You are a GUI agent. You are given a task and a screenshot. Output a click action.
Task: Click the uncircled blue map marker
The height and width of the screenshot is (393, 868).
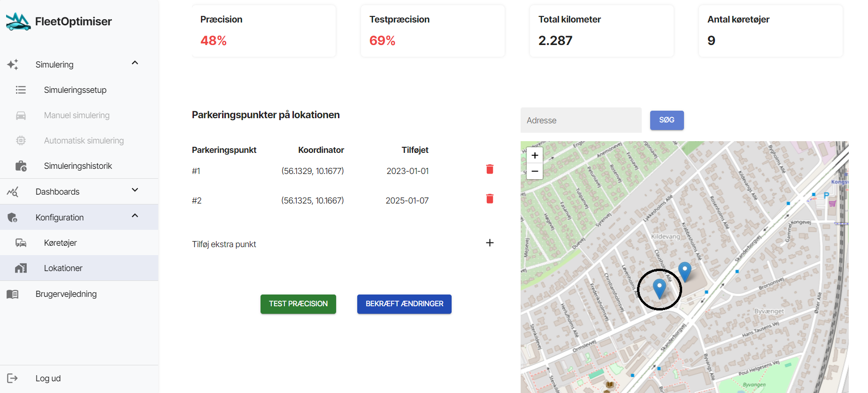[685, 270]
